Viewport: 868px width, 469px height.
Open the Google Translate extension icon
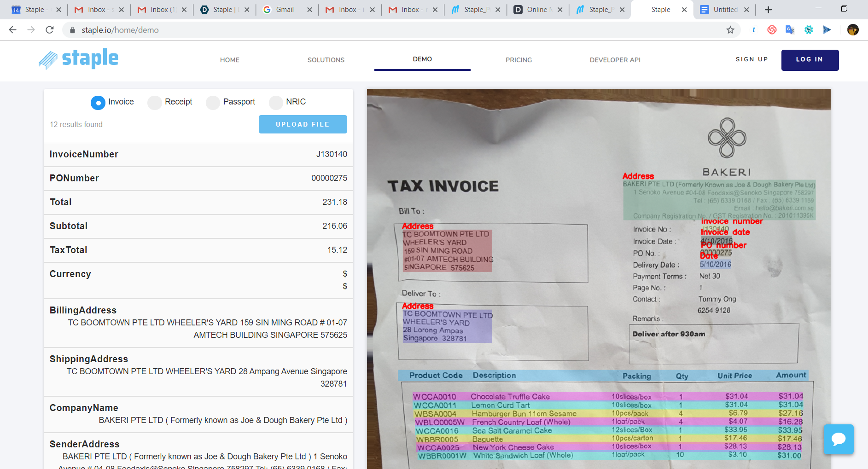tap(790, 30)
